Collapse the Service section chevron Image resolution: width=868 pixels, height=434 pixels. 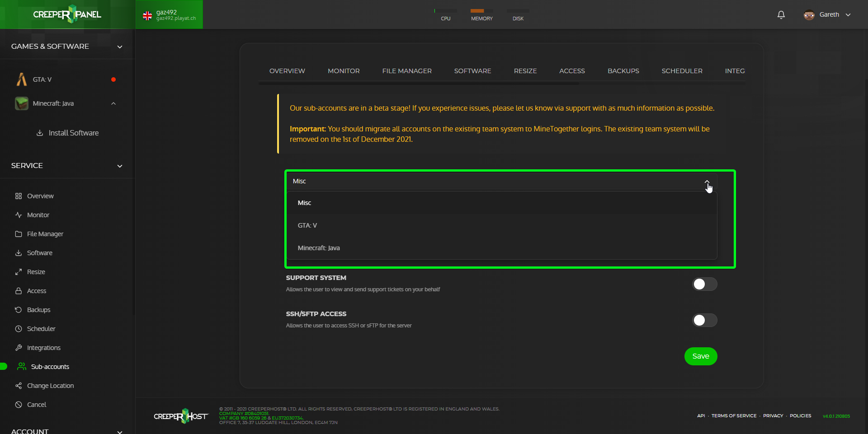coord(120,166)
